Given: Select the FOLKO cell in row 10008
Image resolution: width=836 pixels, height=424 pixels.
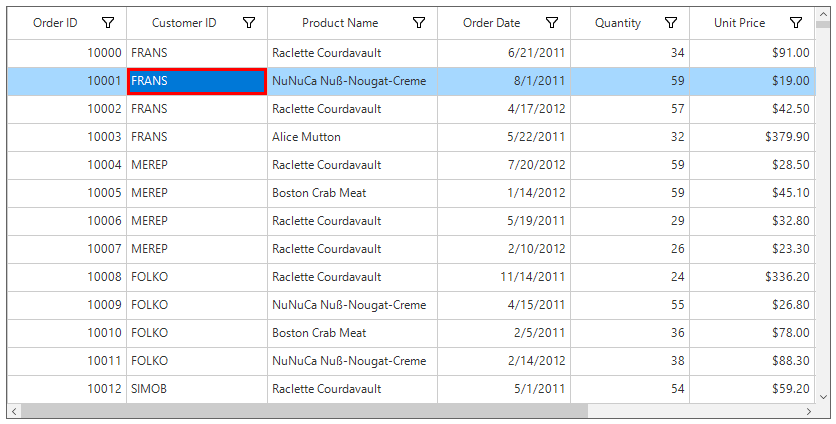Looking at the screenshot, I should click(197, 277).
